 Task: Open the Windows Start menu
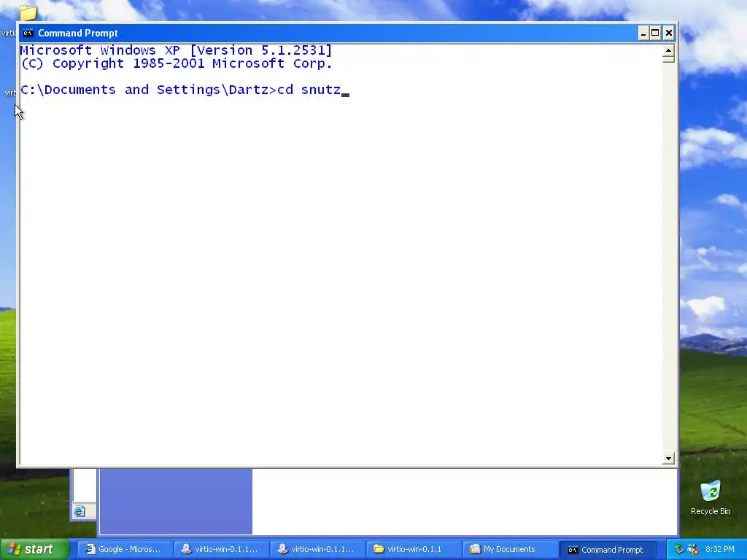click(34, 549)
